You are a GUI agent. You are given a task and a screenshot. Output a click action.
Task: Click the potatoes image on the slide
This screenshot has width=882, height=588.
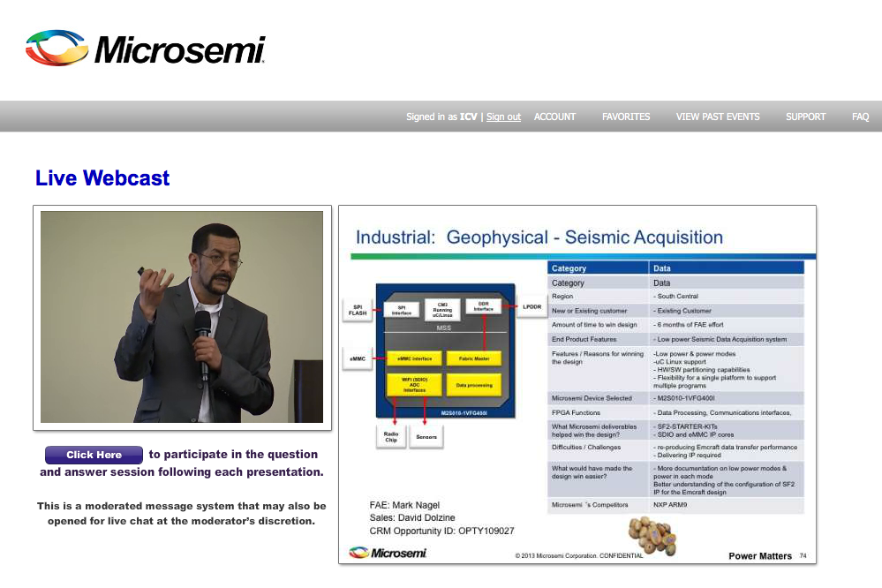pyautogui.click(x=652, y=536)
